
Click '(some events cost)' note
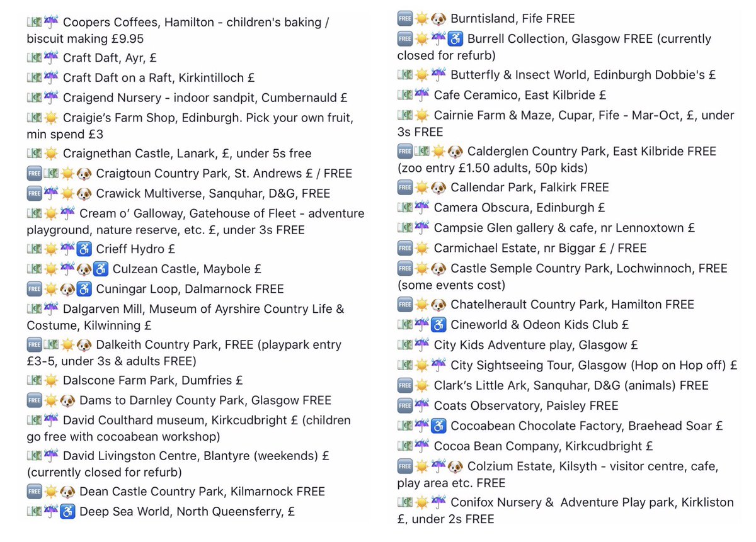(451, 286)
